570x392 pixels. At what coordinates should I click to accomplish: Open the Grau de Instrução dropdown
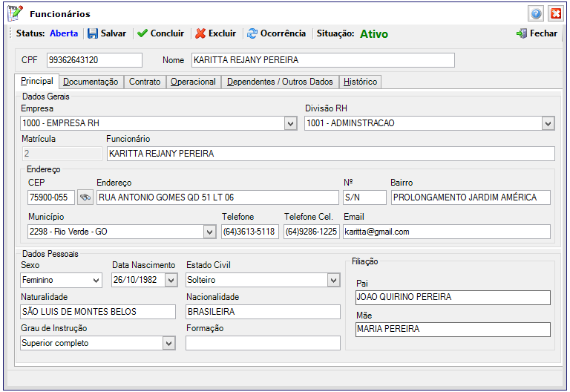[x=168, y=343]
